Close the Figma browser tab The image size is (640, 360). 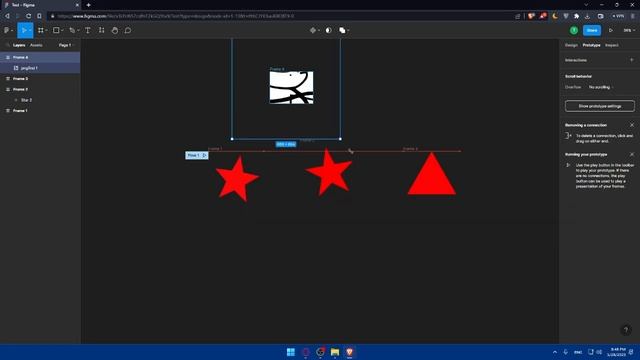[x=77, y=5]
